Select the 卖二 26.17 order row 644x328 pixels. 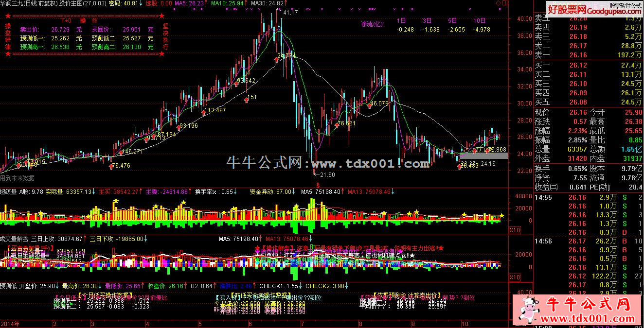click(x=589, y=46)
